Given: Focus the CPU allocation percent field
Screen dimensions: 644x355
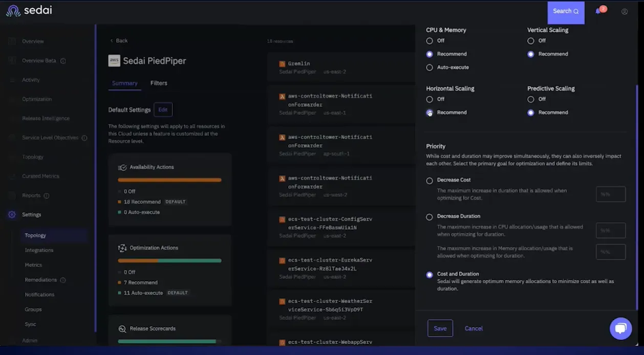Looking at the screenshot, I should coord(611,231).
